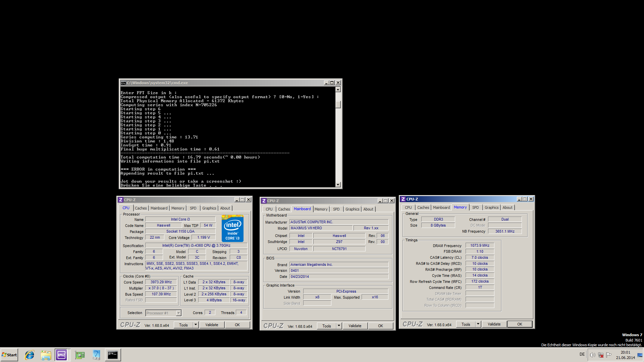Click Tools button in the CPU window

183,325
